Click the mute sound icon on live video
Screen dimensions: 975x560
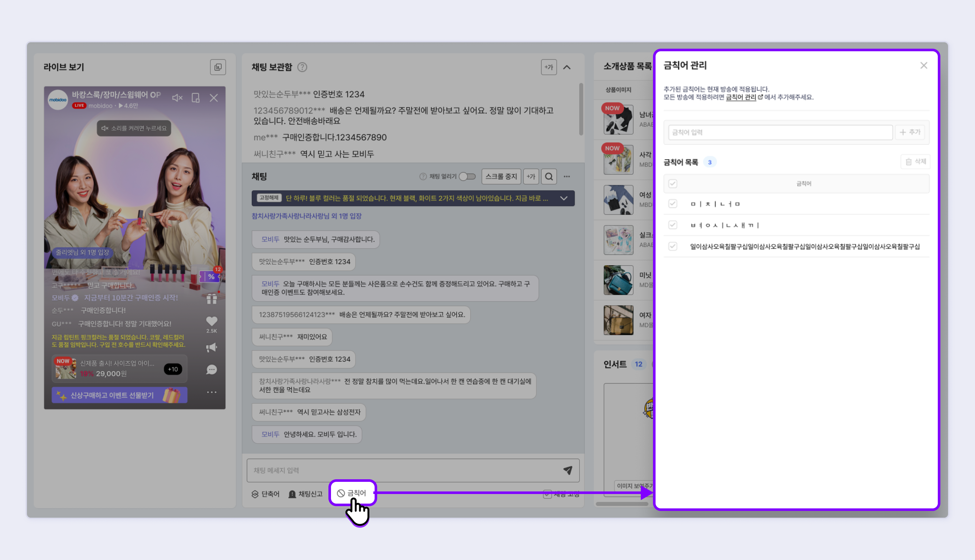coord(177,98)
